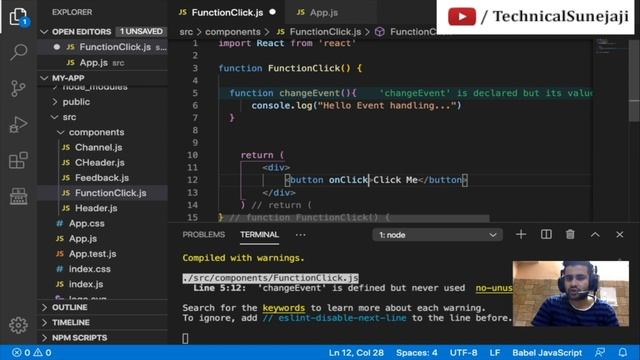Show errors and warnings count in status bar
The width and height of the screenshot is (640, 360).
coord(31,352)
